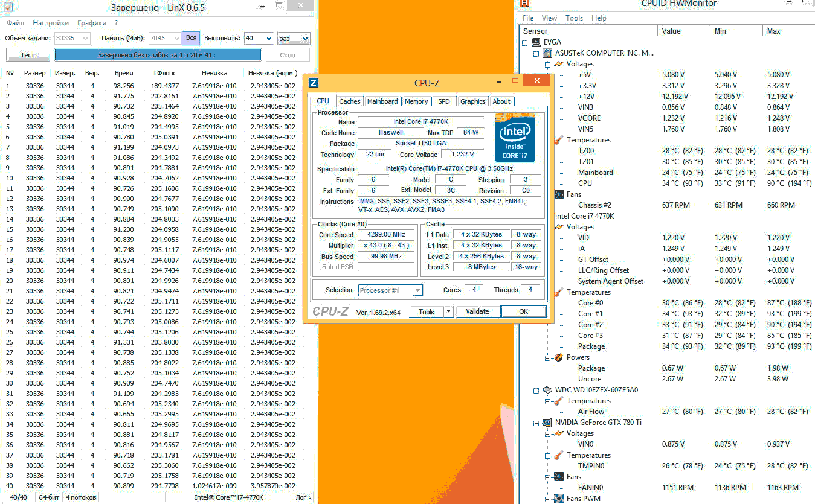
Task: Collapse the ASUSTeK COMPUTER node
Action: coord(536,53)
